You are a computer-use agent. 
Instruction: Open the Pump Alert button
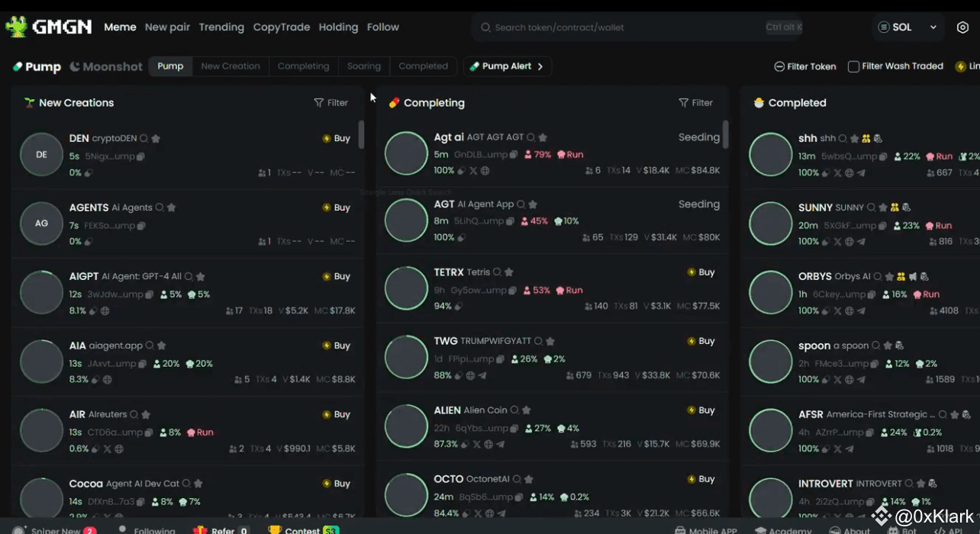[507, 66]
